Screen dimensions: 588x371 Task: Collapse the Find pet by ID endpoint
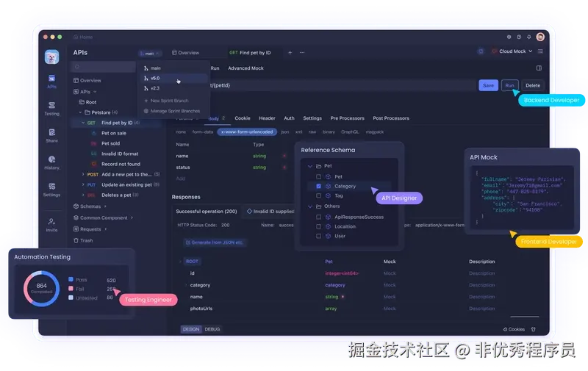tap(83, 123)
